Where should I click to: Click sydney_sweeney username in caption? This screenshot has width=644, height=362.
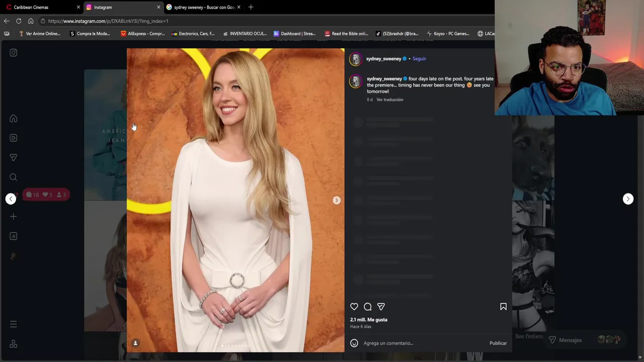(384, 79)
